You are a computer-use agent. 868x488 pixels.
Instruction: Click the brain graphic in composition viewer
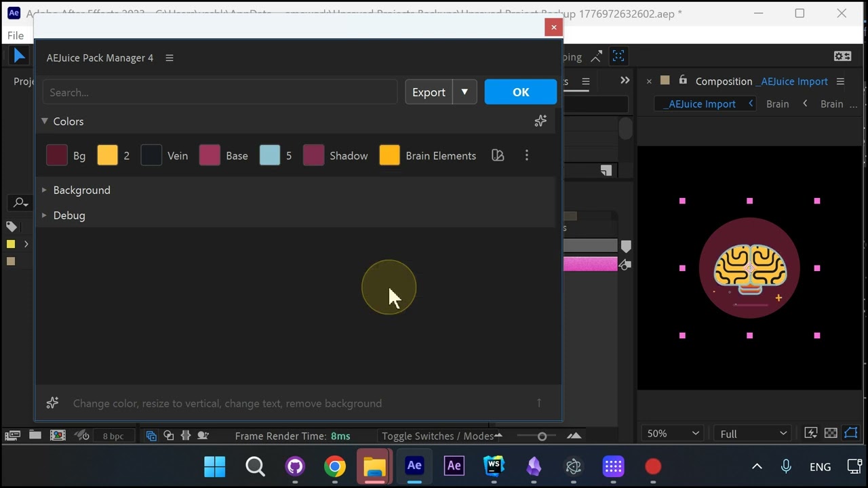pyautogui.click(x=749, y=268)
